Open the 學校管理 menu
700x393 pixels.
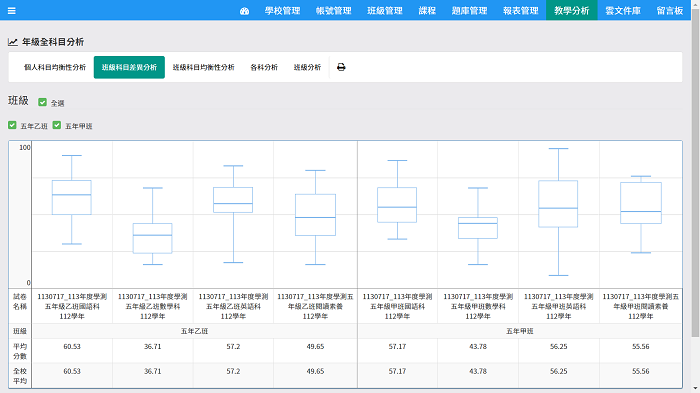coord(283,11)
